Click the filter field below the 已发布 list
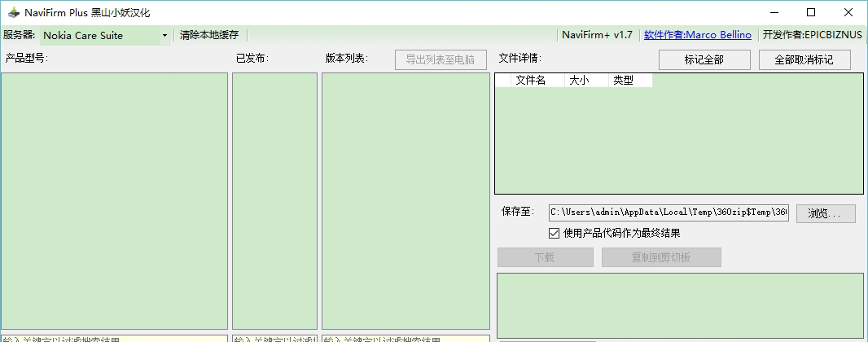The image size is (868, 355). point(274,339)
